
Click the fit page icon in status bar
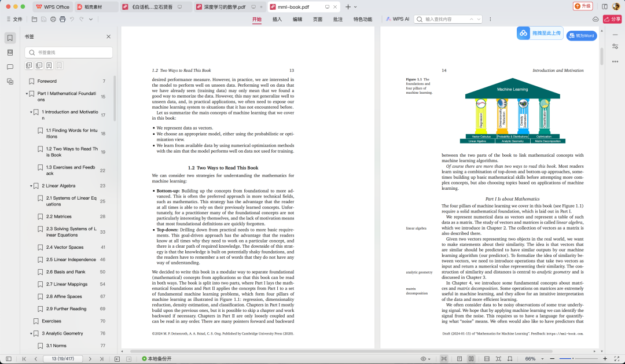point(498,359)
